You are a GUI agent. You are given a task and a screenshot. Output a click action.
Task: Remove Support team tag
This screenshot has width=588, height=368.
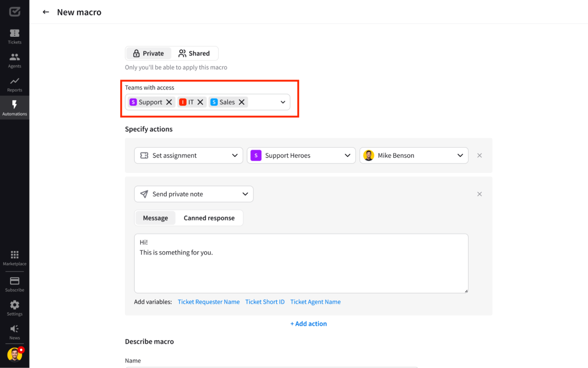pyautogui.click(x=169, y=102)
